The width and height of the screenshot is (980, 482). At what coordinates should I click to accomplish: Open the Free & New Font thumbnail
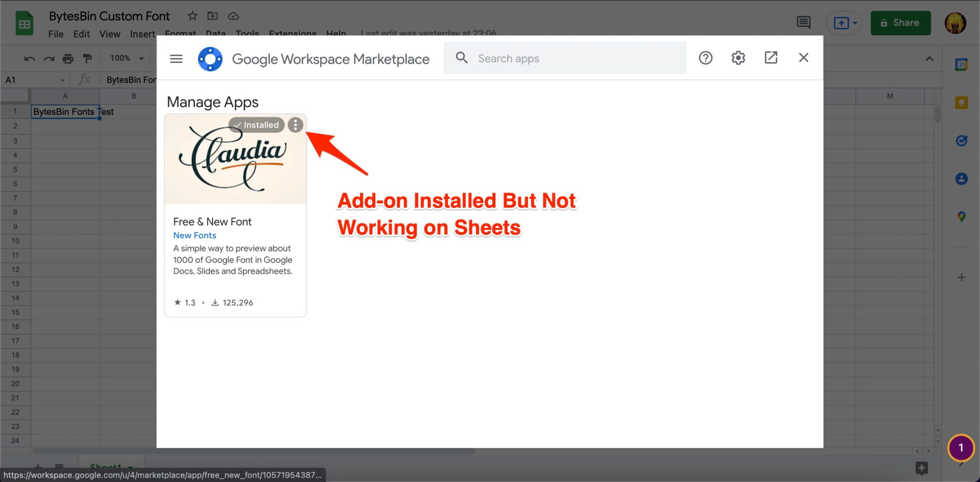tap(235, 160)
